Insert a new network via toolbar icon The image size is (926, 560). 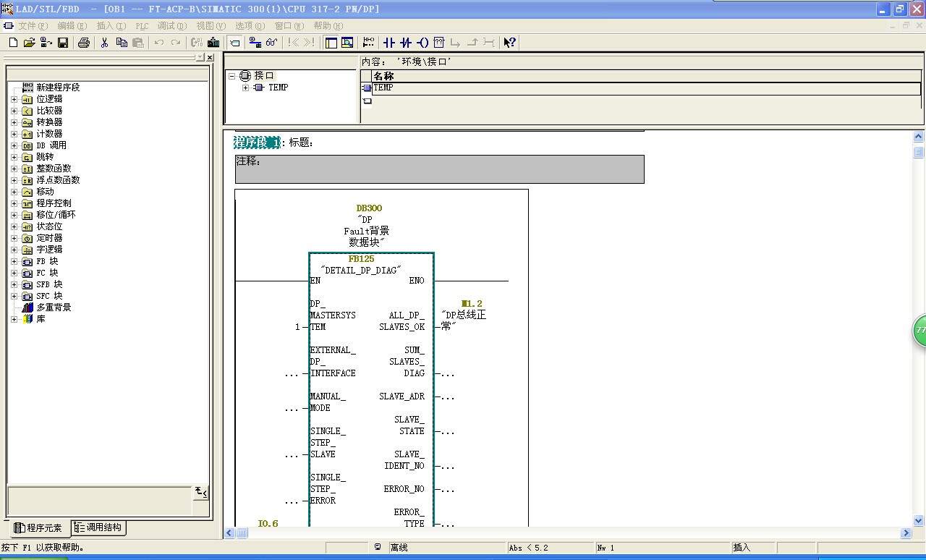(368, 43)
